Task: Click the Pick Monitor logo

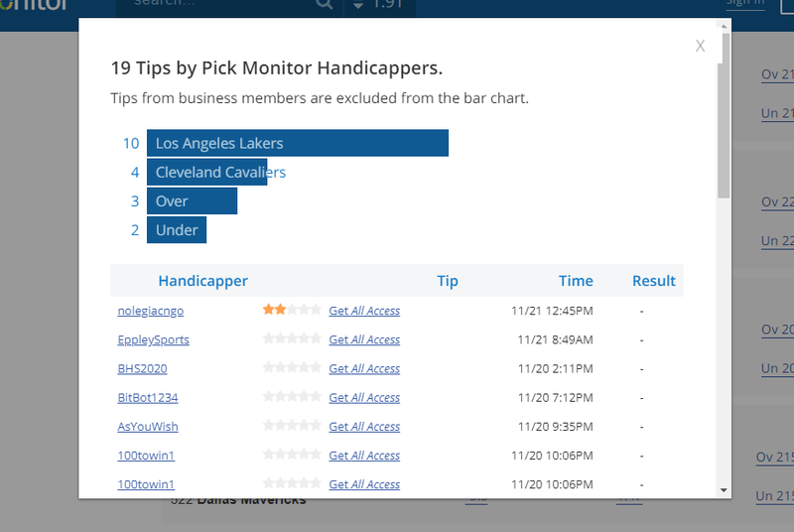Action: click(x=34, y=5)
